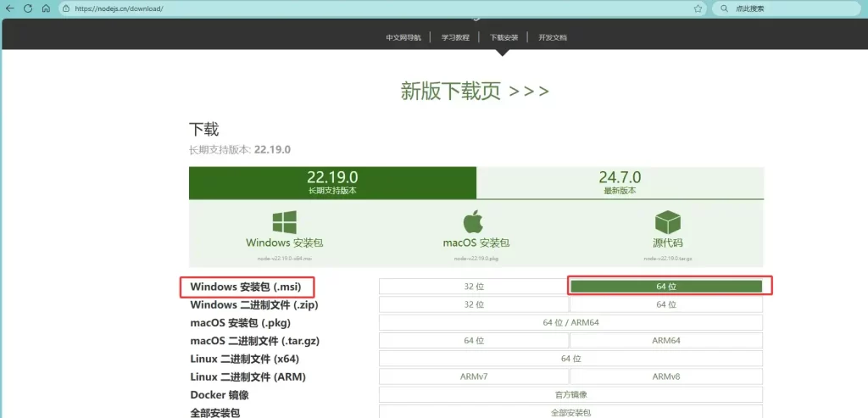Click the Apple logo macOS installer icon
868x418 pixels.
pos(474,223)
